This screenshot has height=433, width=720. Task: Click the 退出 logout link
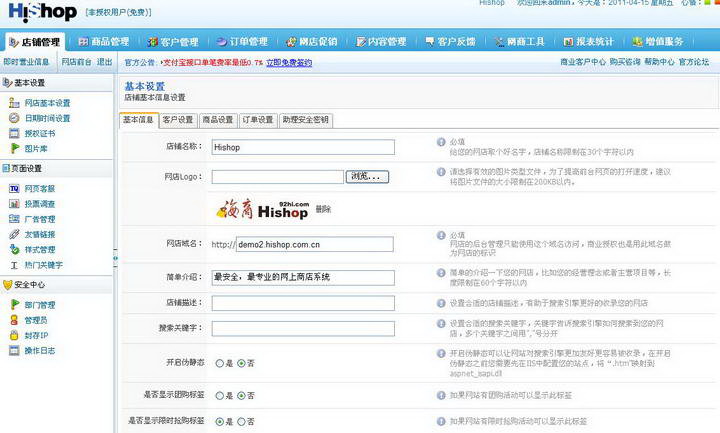(x=105, y=62)
